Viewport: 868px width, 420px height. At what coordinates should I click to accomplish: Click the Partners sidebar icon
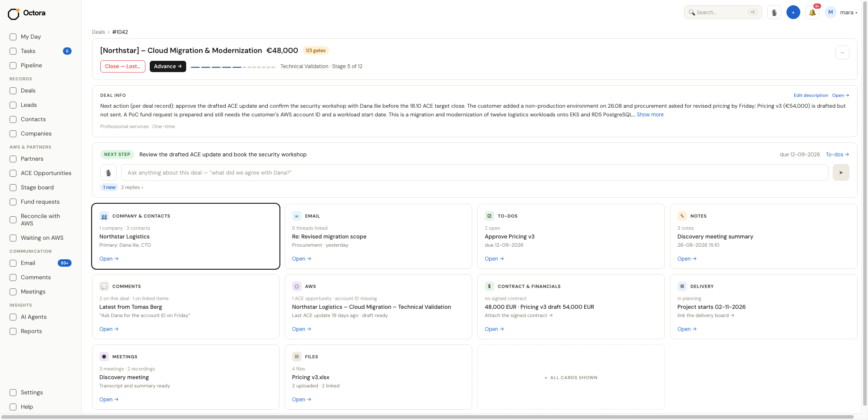click(13, 159)
